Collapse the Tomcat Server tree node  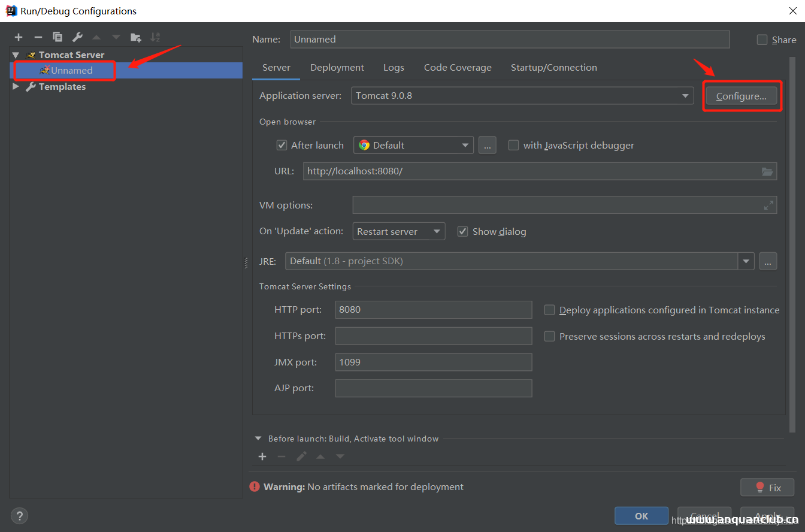point(16,55)
